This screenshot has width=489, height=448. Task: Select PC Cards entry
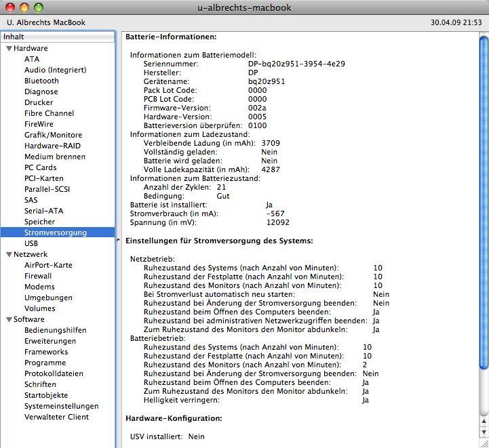coord(41,167)
